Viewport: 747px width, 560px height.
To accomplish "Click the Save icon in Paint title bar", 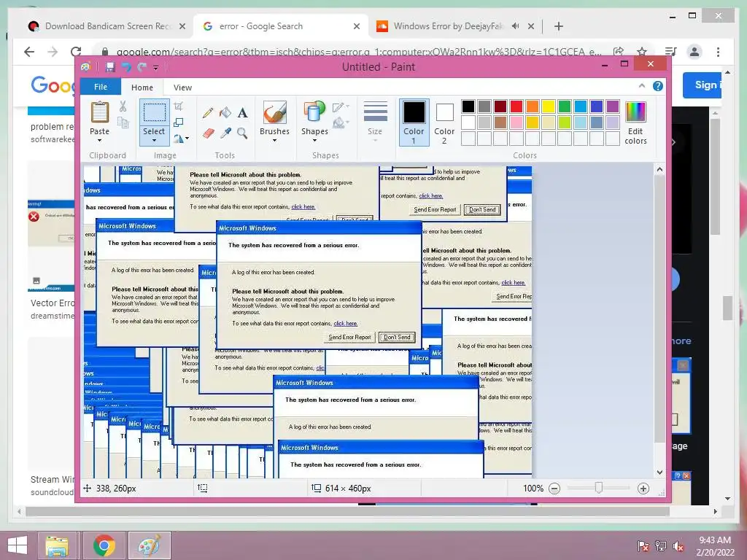I will (110, 67).
